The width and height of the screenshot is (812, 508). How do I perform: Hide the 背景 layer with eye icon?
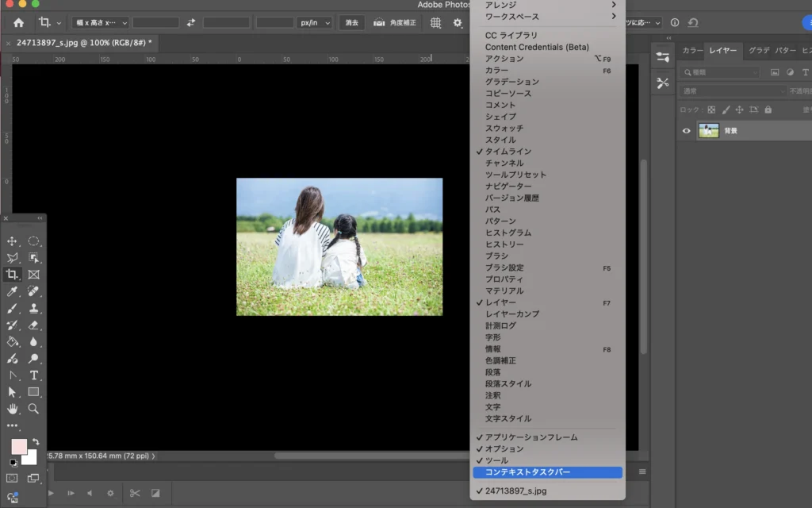[x=687, y=131]
